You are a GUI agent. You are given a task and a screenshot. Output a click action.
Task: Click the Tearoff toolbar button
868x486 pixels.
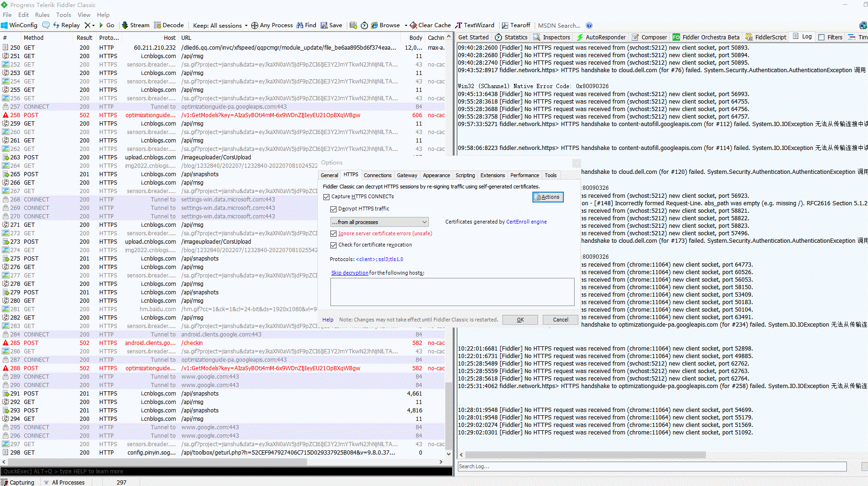pos(516,25)
